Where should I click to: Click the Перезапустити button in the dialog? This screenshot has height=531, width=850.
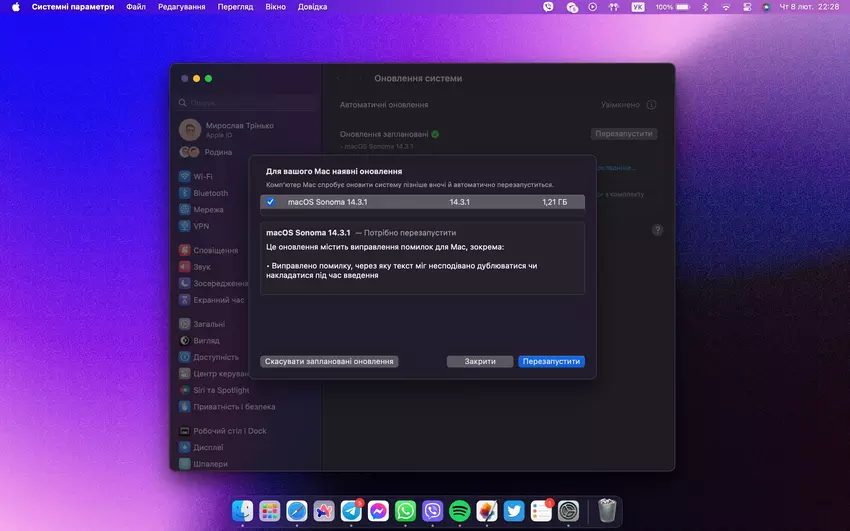pyautogui.click(x=551, y=361)
